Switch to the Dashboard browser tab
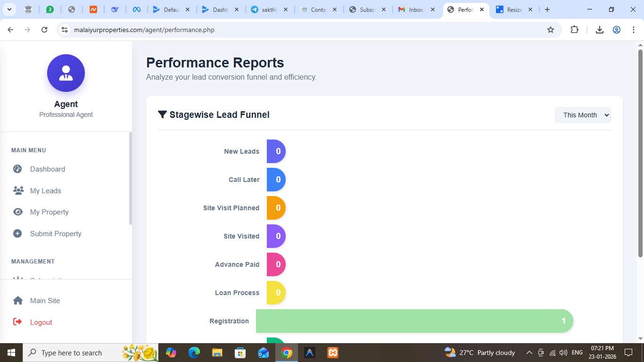Screen dimensions: 644x362 221,9
